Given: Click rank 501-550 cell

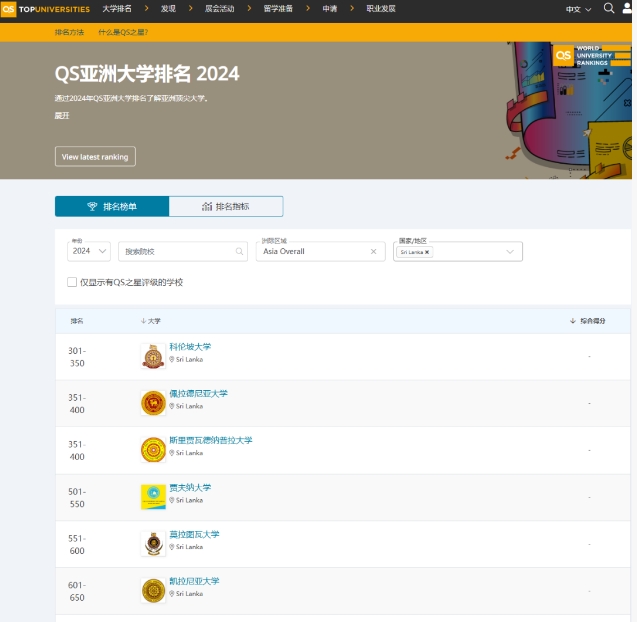Looking at the screenshot, I should coord(77,498).
